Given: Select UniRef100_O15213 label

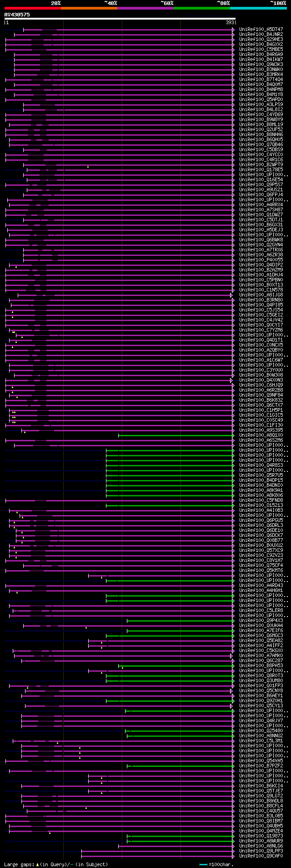Looking at the screenshot, I should (261, 505).
